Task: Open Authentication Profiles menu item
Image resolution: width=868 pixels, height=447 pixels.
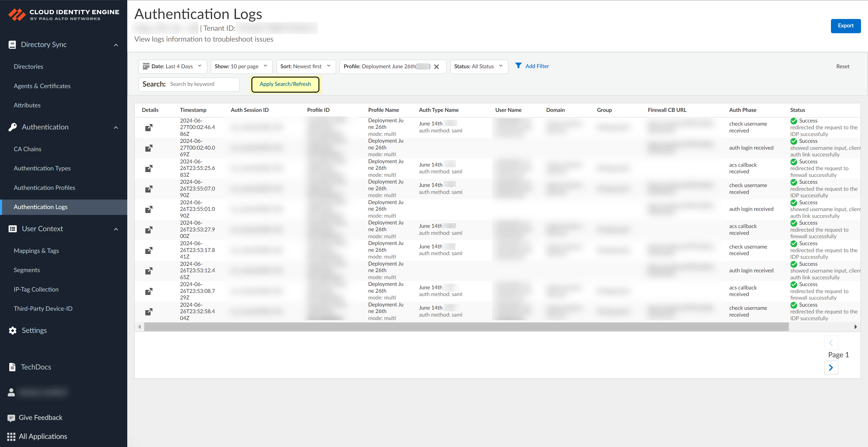Action: 45,188
